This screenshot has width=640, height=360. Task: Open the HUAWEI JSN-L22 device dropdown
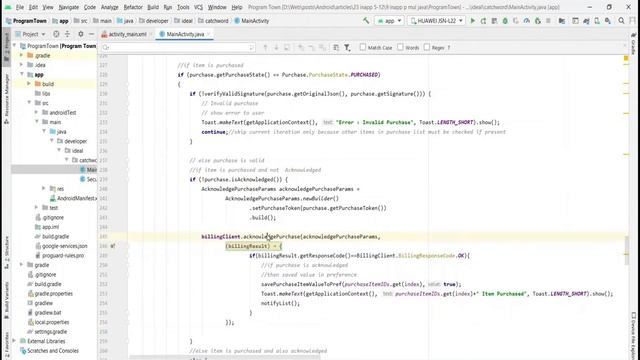(436, 20)
